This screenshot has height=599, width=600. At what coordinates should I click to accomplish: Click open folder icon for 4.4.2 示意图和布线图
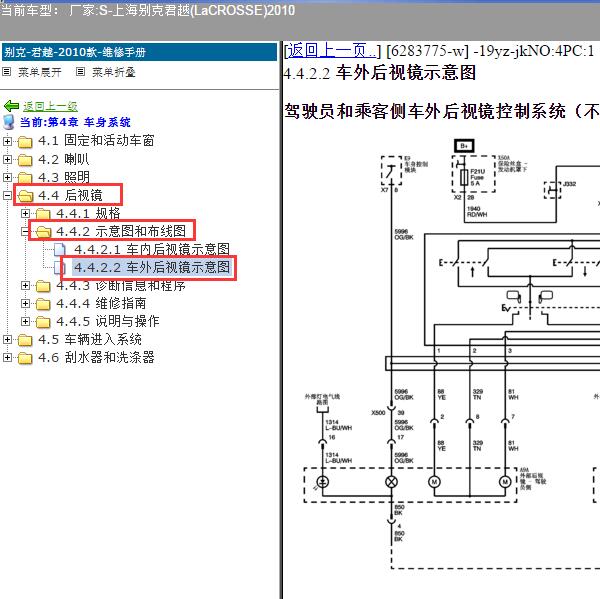tap(44, 232)
